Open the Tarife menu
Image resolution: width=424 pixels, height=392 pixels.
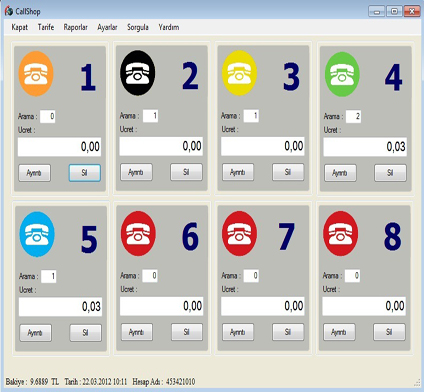point(46,27)
